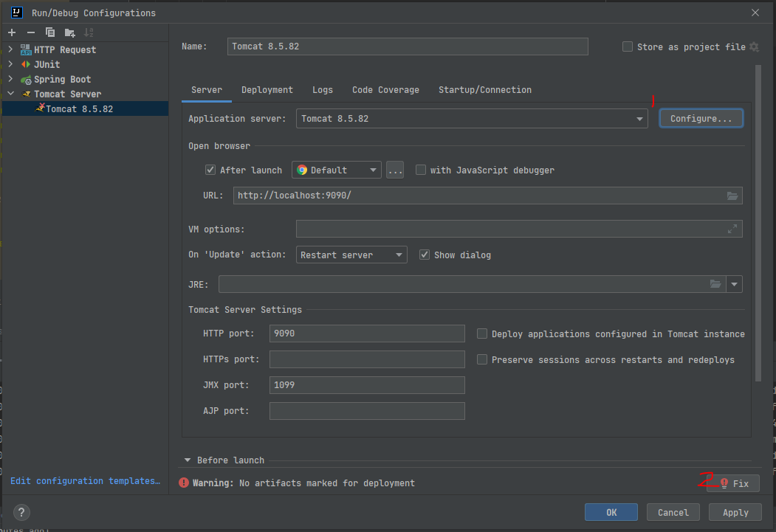This screenshot has height=532, width=776.
Task: Click the Cancel button
Action: point(673,513)
